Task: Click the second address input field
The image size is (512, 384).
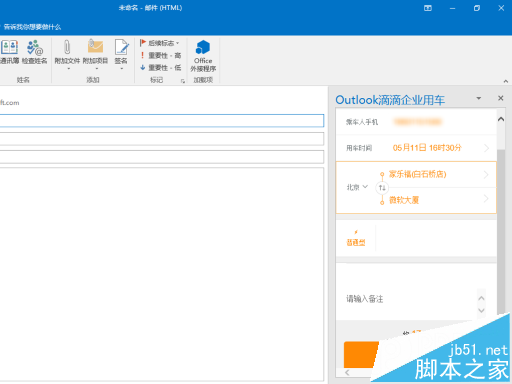Action: click(162, 139)
